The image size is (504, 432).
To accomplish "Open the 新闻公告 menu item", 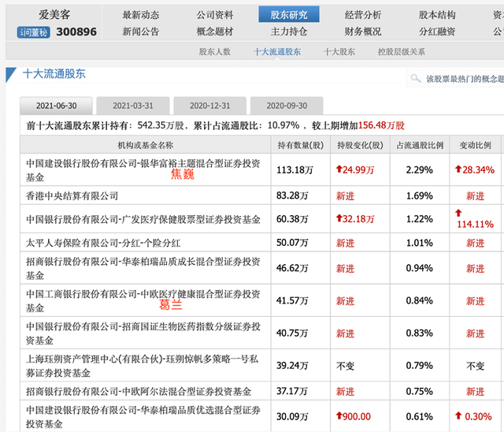I will point(141,32).
